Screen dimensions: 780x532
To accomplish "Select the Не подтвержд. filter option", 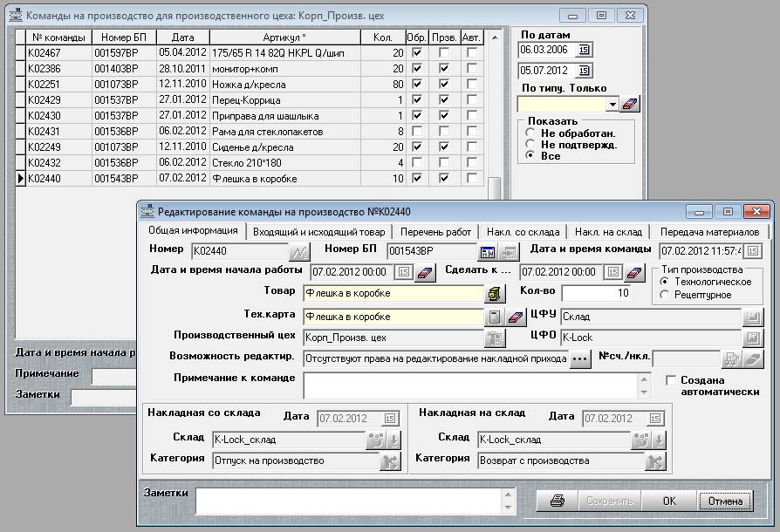I will tap(530, 144).
